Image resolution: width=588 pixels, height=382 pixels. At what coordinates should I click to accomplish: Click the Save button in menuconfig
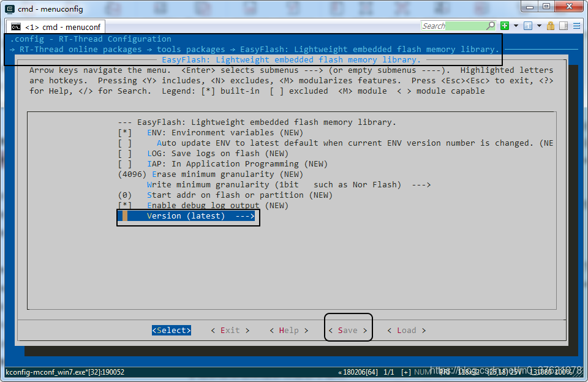tap(348, 330)
